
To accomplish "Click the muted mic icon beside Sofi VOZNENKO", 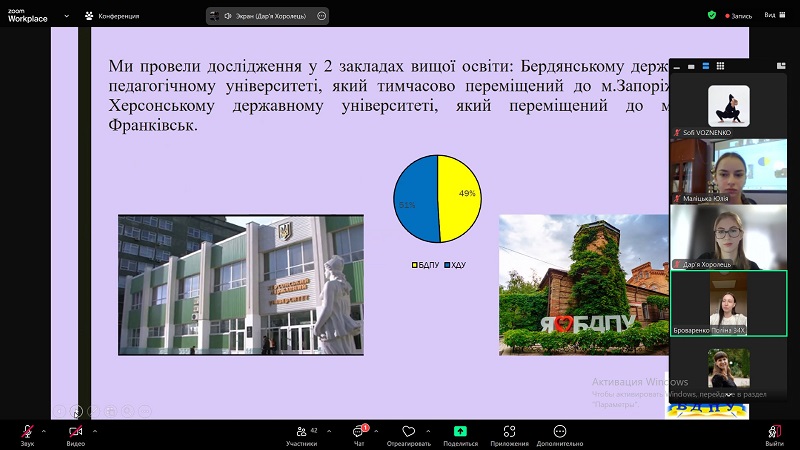I will coord(677,132).
